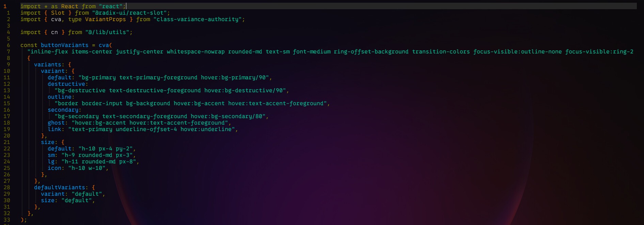Click the "@radix-ui/react-slot" module string
The width and height of the screenshot is (644, 225).
tap(129, 13)
